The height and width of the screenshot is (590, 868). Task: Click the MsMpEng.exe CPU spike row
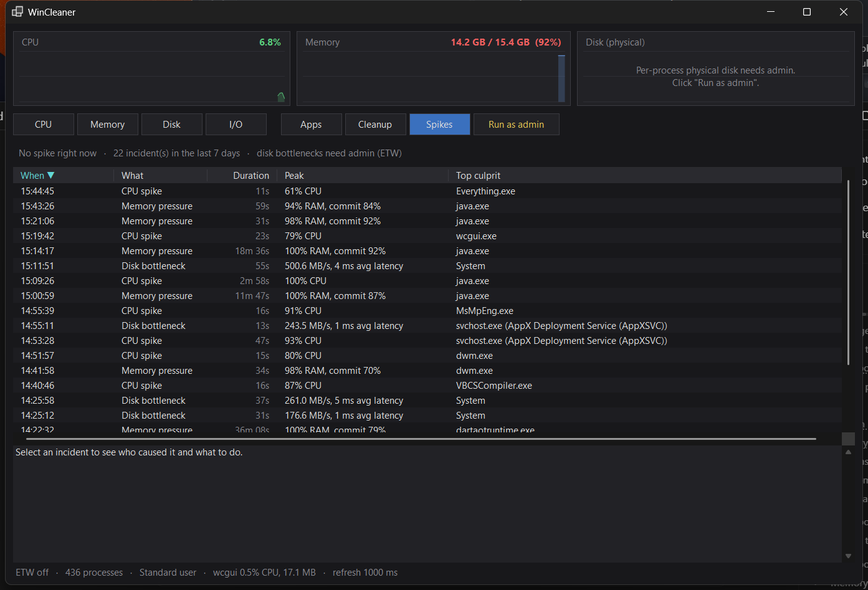(x=427, y=311)
